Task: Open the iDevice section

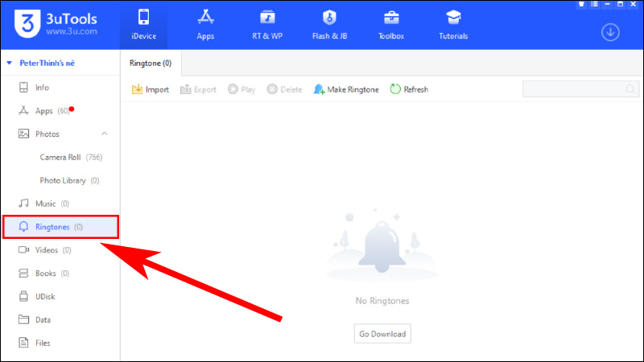Action: pyautogui.click(x=144, y=25)
